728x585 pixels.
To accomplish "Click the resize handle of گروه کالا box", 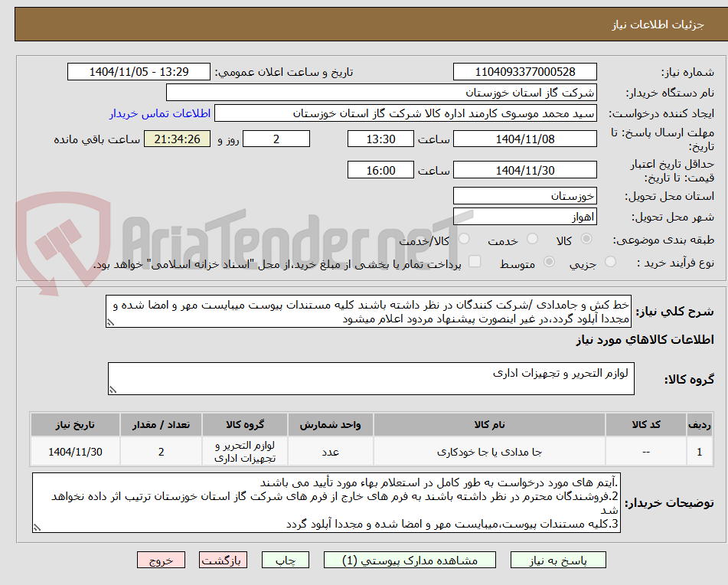I will (x=113, y=390).
